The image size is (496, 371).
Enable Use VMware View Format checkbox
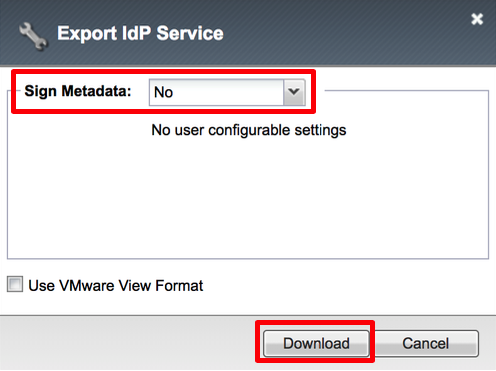pyautogui.click(x=15, y=284)
